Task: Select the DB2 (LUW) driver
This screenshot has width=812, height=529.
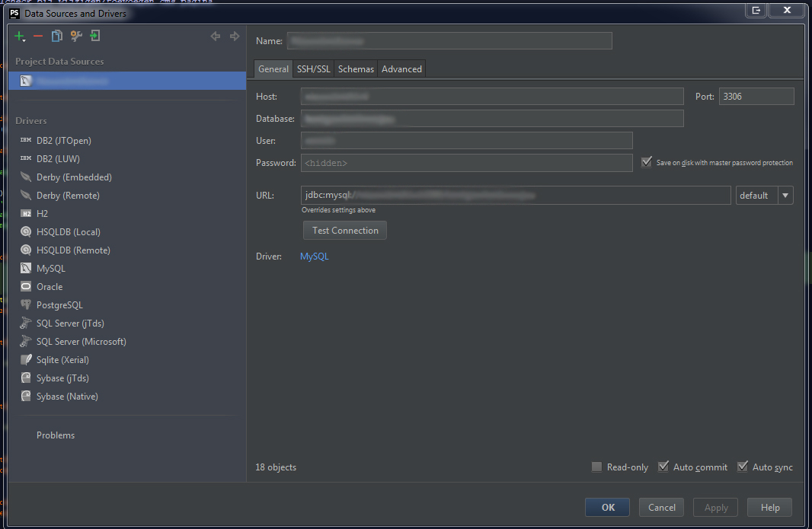Action: coord(58,159)
